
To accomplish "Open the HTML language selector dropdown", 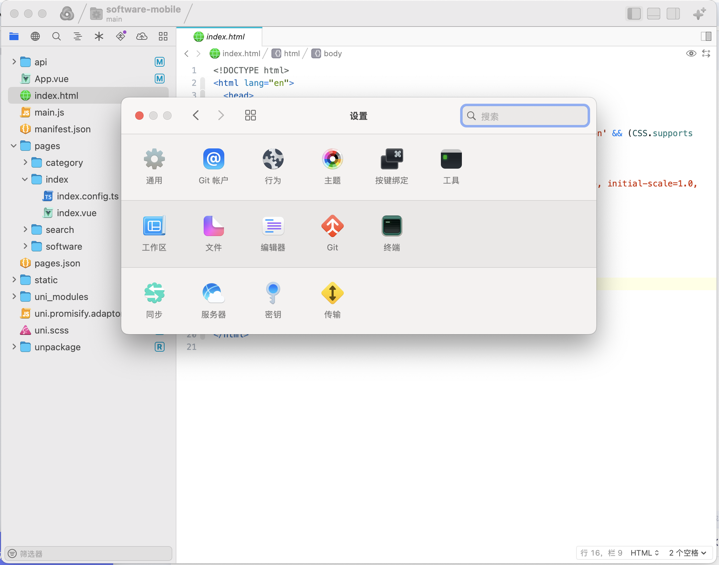I will (644, 553).
